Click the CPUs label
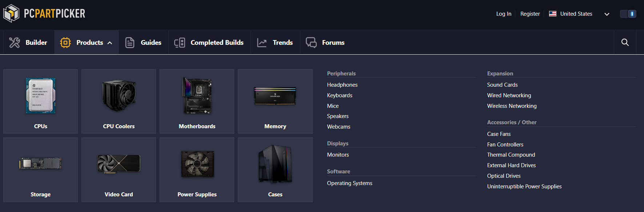 [41, 126]
